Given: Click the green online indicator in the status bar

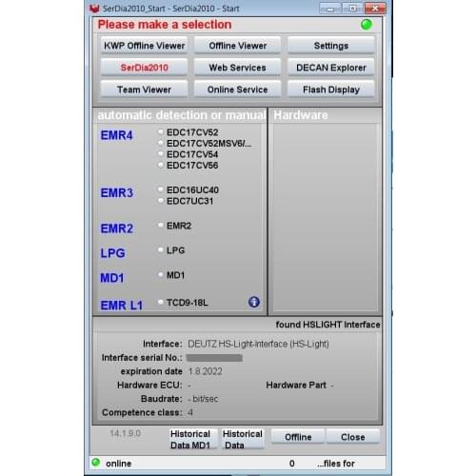Looking at the screenshot, I should [95, 463].
